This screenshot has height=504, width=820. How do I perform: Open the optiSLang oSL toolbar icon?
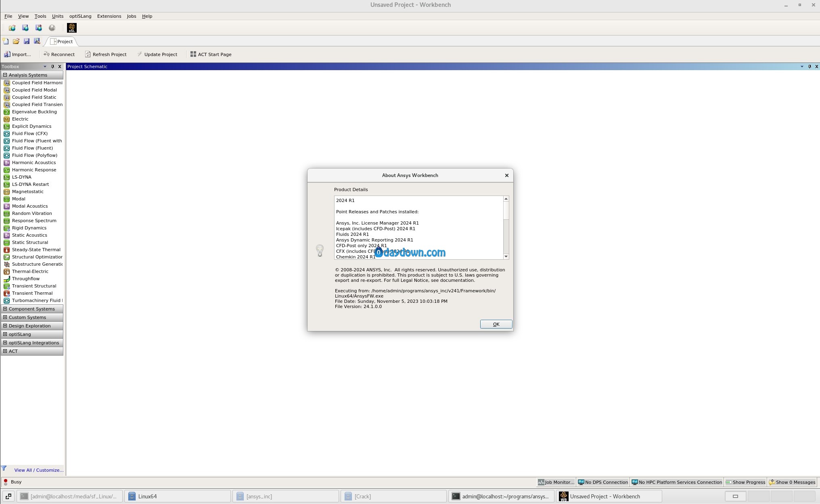pos(72,28)
